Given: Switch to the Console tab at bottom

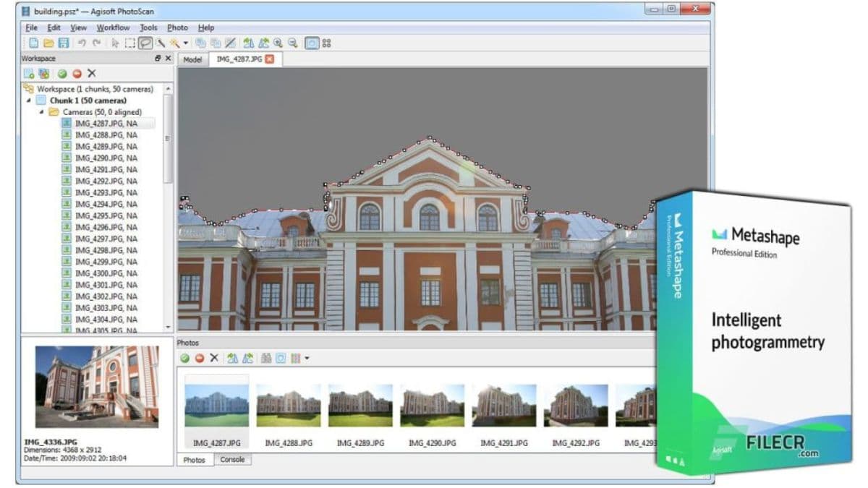Looking at the screenshot, I should 231,460.
